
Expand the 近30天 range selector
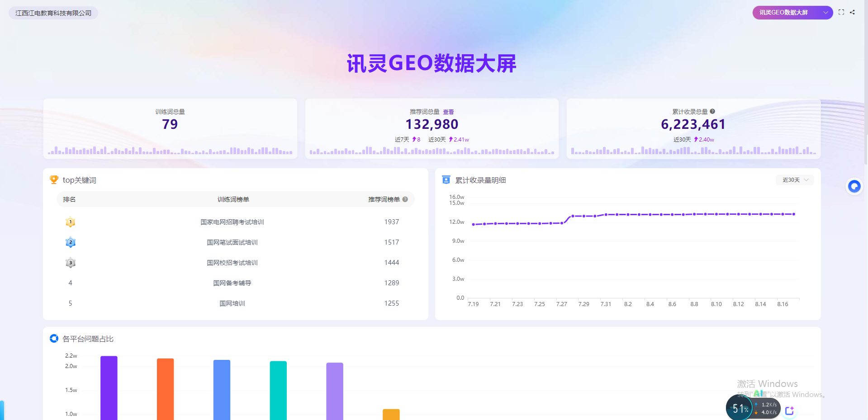coord(795,180)
